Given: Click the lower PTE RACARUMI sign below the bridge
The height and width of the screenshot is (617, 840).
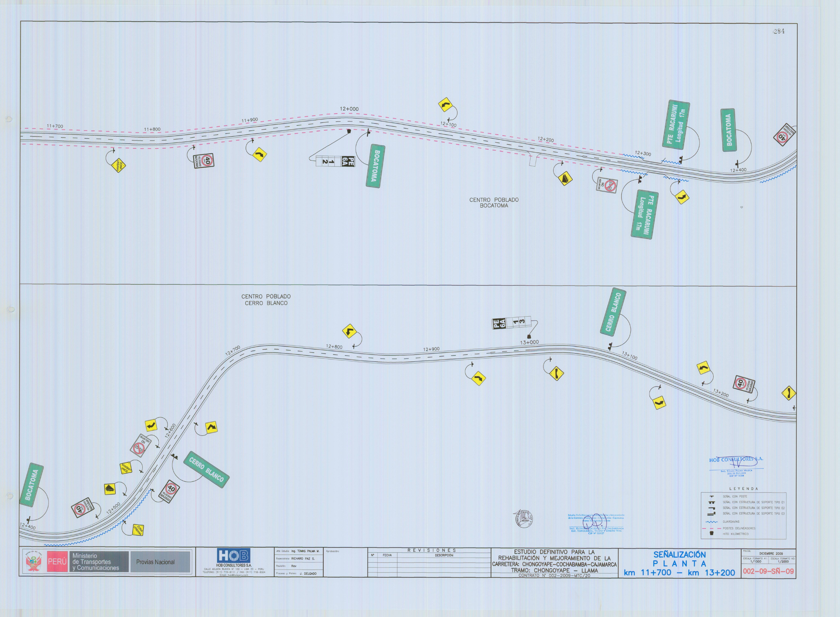Looking at the screenshot, I should [645, 214].
